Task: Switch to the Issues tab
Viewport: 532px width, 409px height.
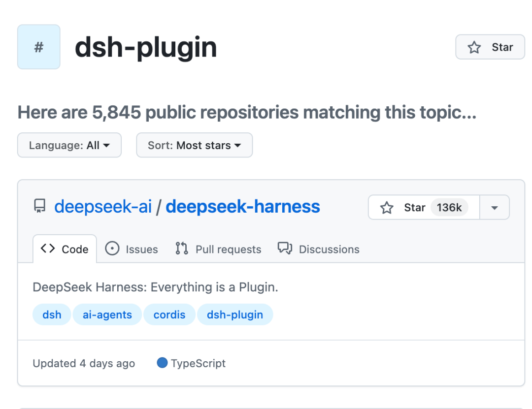Action: [132, 249]
